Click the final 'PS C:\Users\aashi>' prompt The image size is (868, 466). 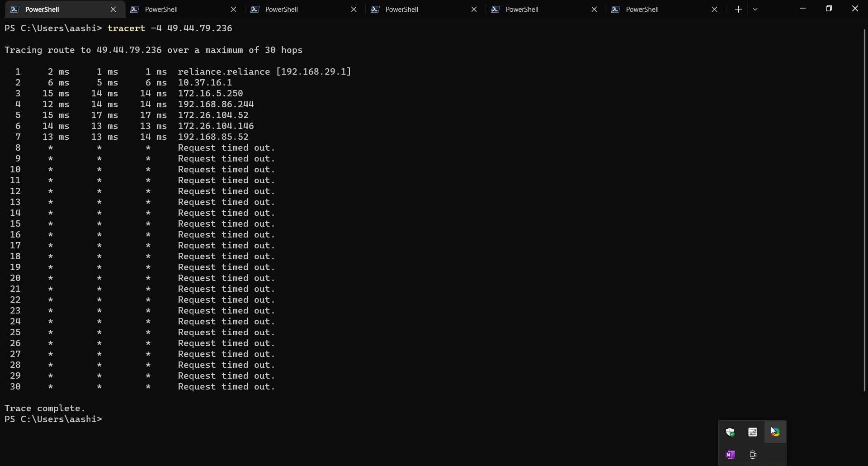[53, 419]
